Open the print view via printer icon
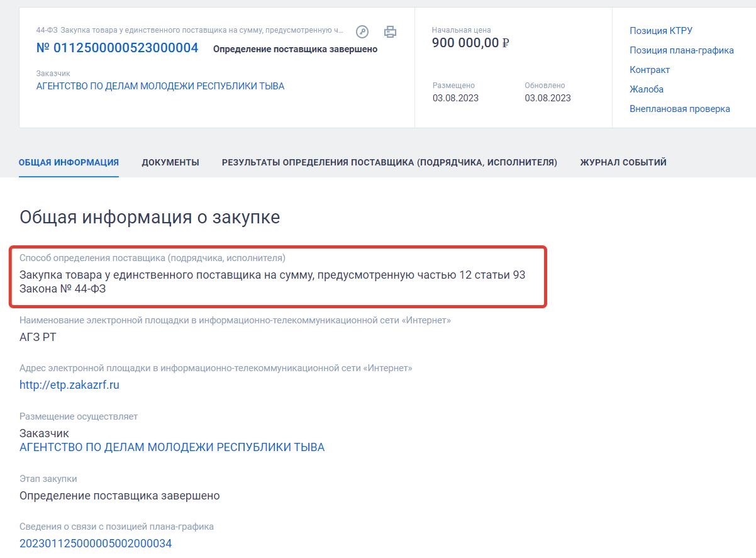Image resolution: width=756 pixels, height=558 pixels. [390, 31]
